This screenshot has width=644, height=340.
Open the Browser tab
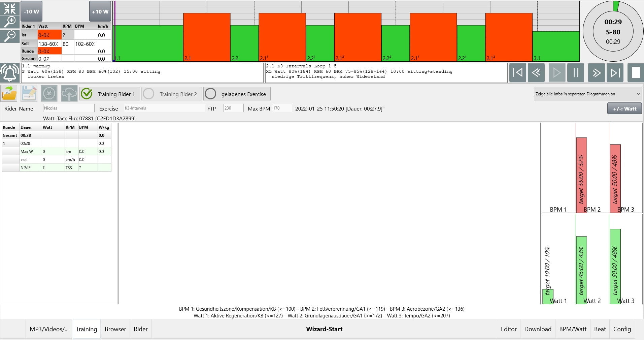point(115,329)
